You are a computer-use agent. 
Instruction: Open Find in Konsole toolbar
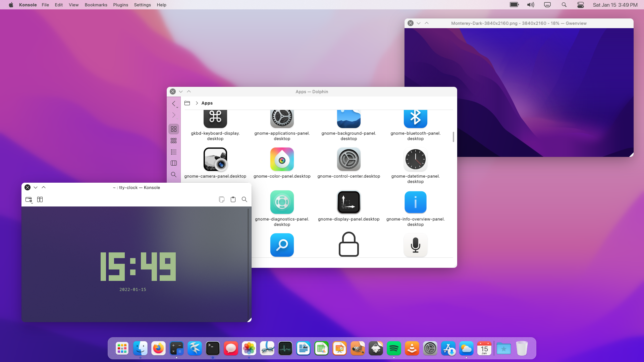(x=245, y=199)
